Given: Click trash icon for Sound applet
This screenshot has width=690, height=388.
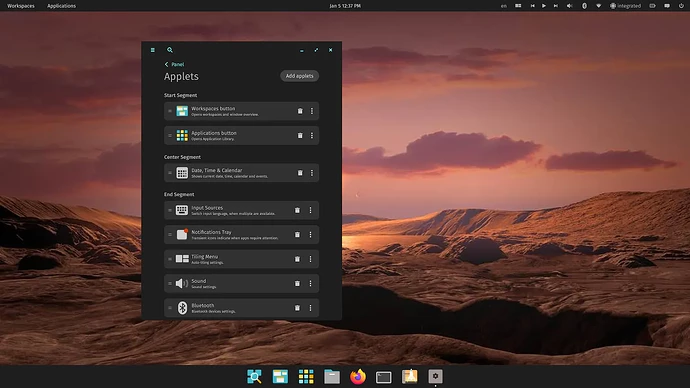Looking at the screenshot, I should tap(297, 283).
